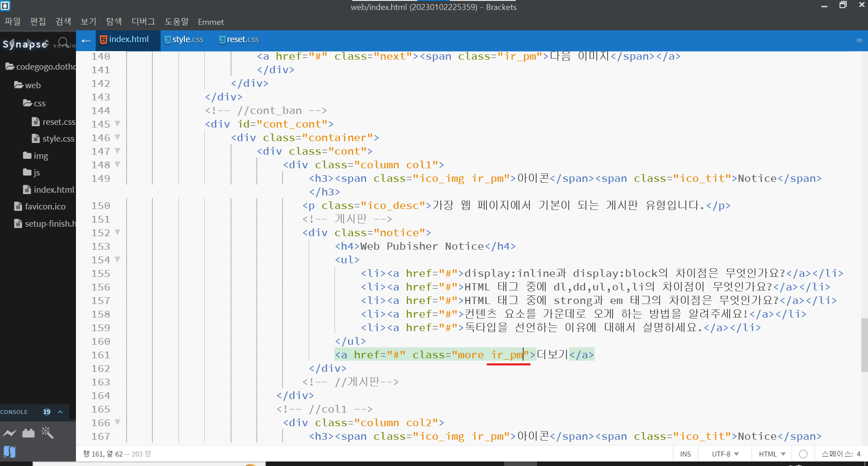Viewport: 868px width, 466px height.
Task: Toggle INS insert mode in the status bar
Action: click(x=685, y=454)
